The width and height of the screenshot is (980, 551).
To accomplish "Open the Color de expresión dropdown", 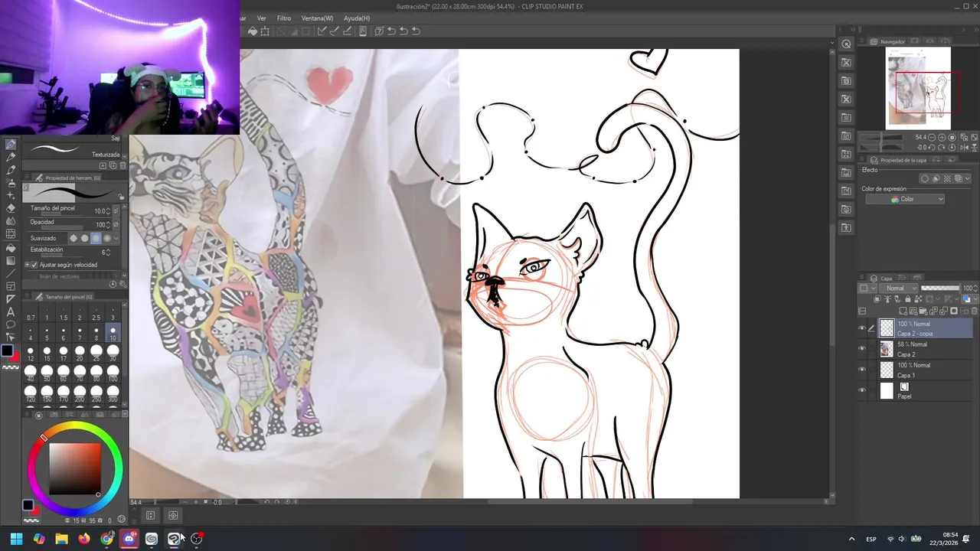I will click(x=905, y=199).
